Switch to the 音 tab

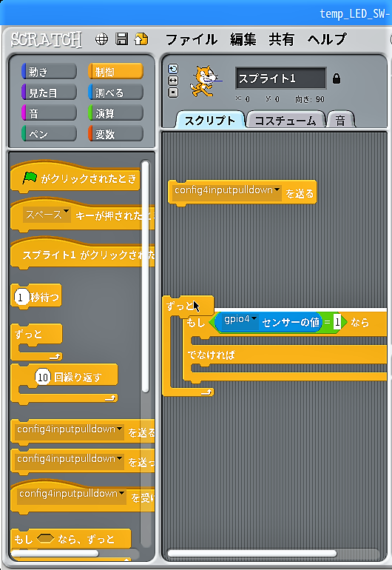click(340, 121)
